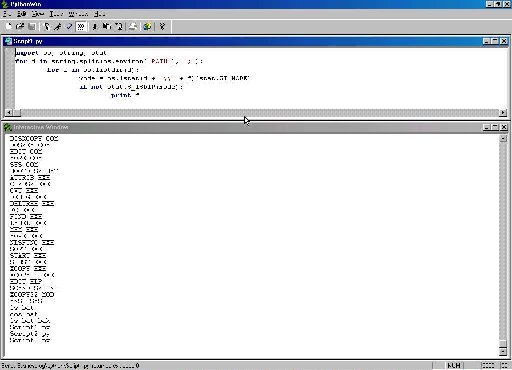Toggle the Interactive Window toolbar button
The height and width of the screenshot is (370, 512).
pos(81,26)
